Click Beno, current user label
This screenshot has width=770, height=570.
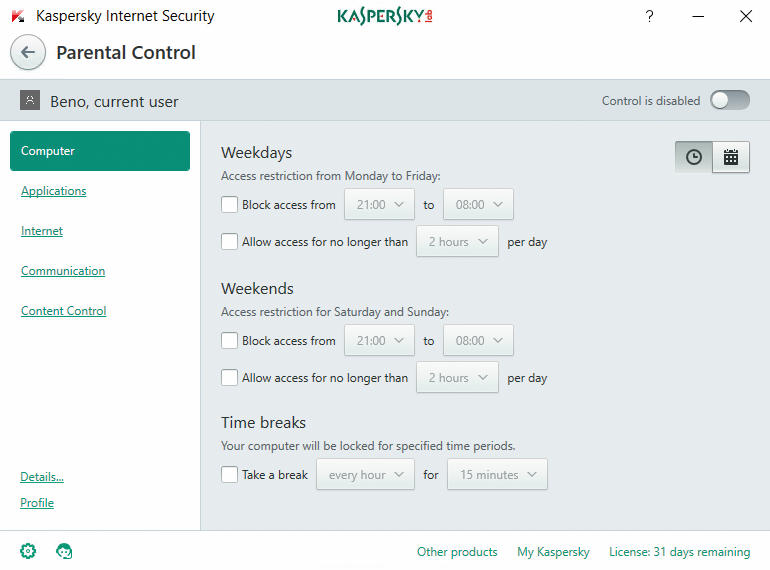(114, 102)
